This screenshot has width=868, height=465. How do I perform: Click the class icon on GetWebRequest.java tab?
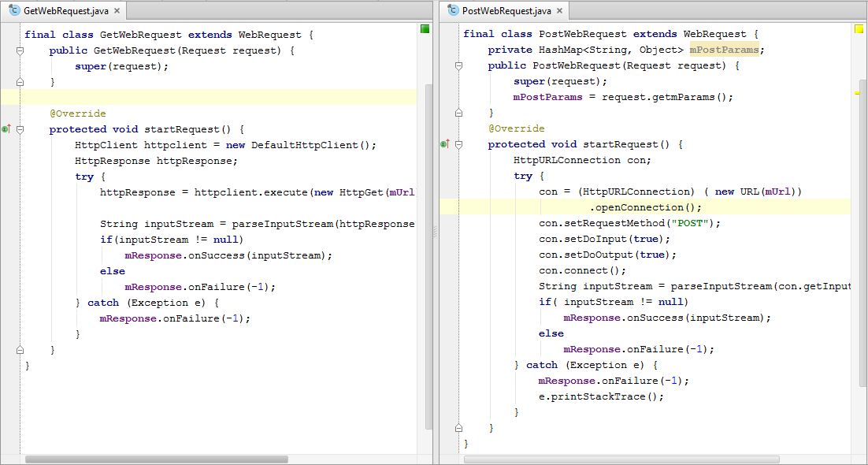(14, 10)
